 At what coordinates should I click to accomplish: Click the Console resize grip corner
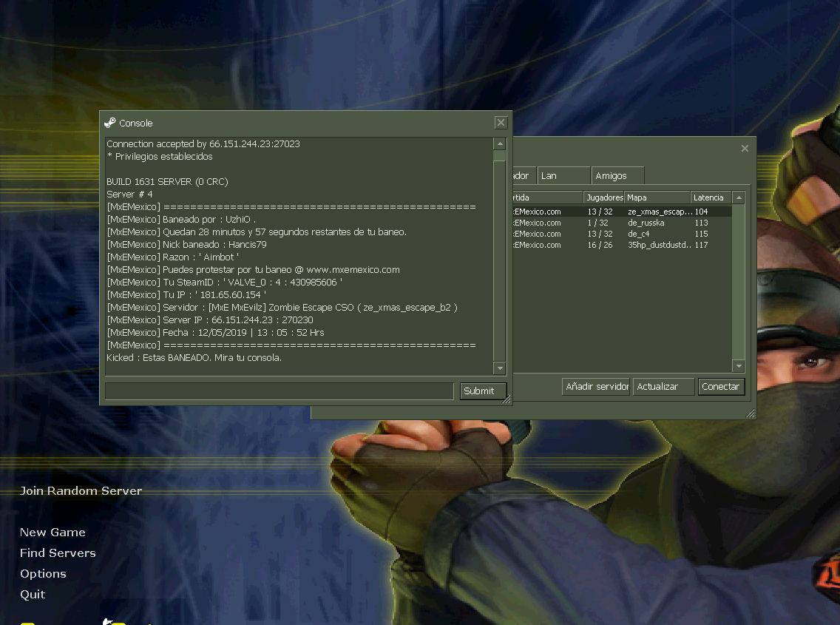point(507,399)
